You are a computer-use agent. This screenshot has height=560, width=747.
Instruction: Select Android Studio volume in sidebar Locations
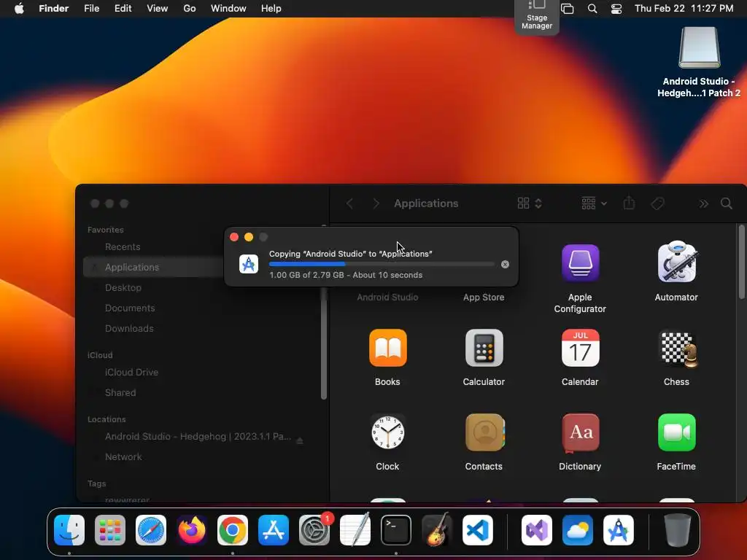coord(198,437)
